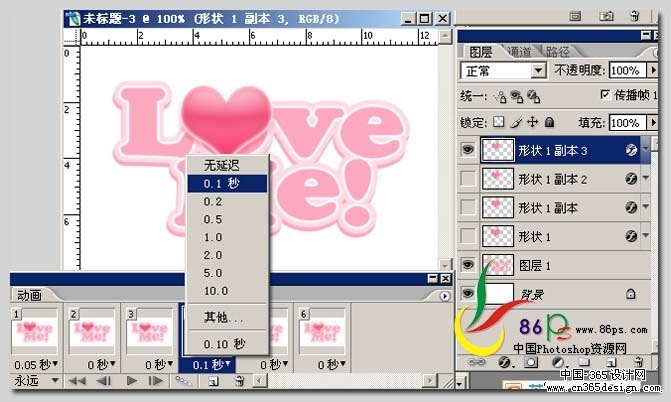Select the recent 0.10 秒 delay entry
Screen dimensions: 671x402
tap(227, 344)
